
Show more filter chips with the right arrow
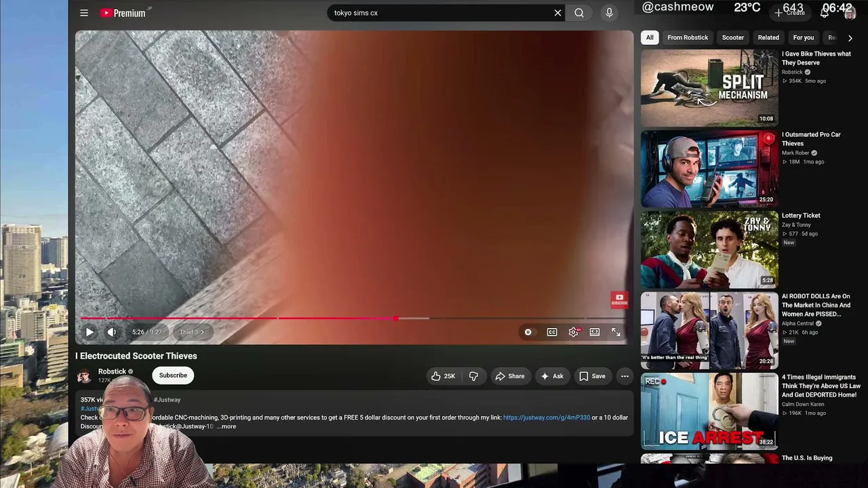pos(850,38)
